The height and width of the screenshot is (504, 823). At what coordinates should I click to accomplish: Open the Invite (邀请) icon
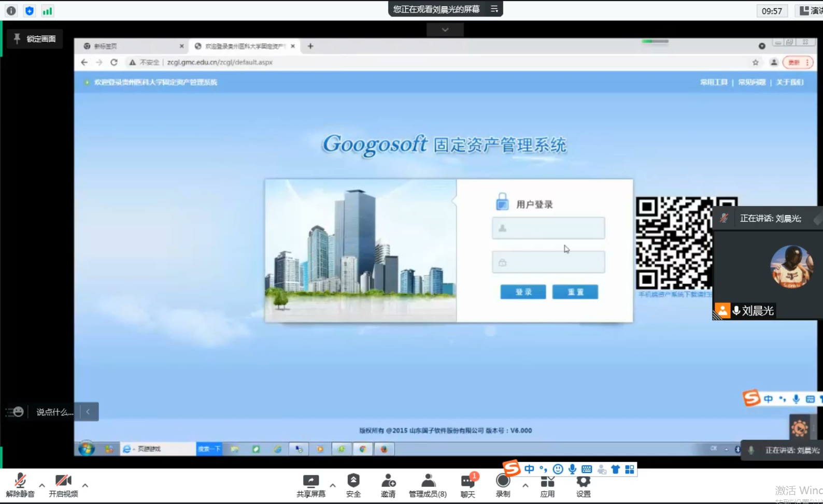tap(388, 485)
